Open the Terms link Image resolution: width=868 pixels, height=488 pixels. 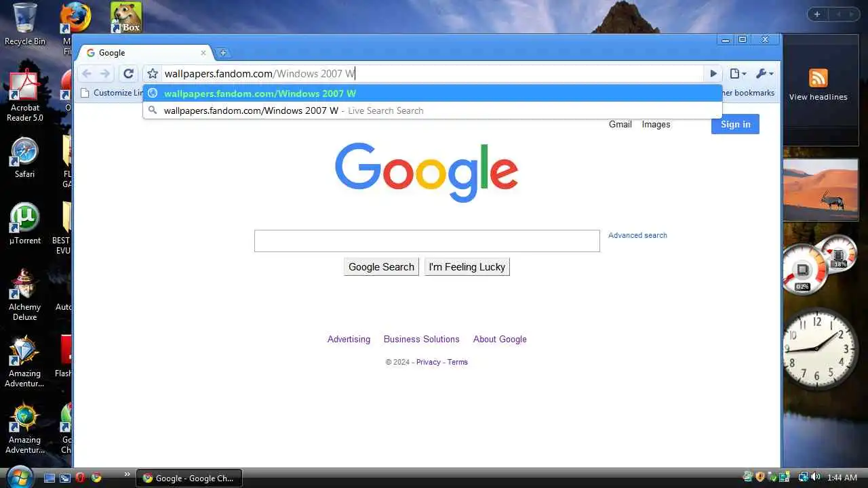point(457,362)
